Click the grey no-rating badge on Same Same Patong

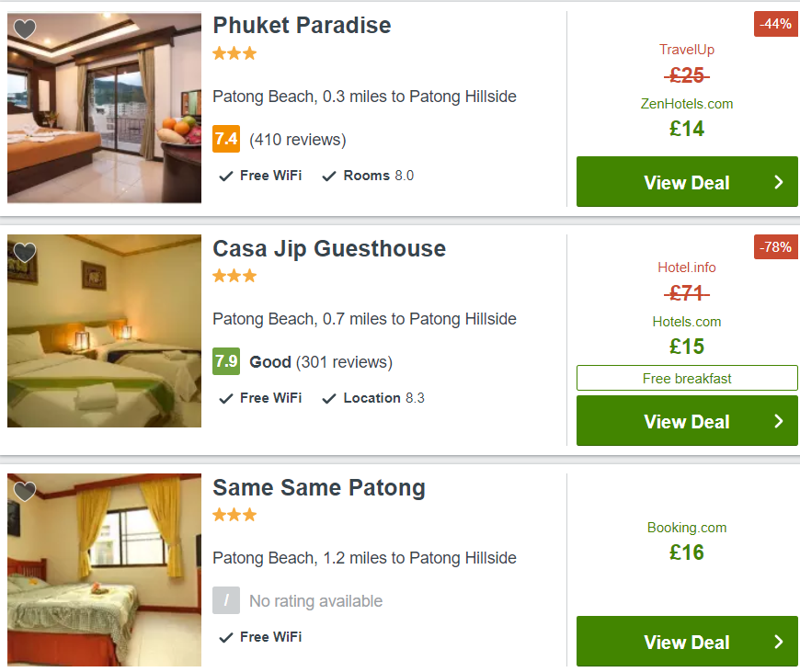(x=226, y=600)
